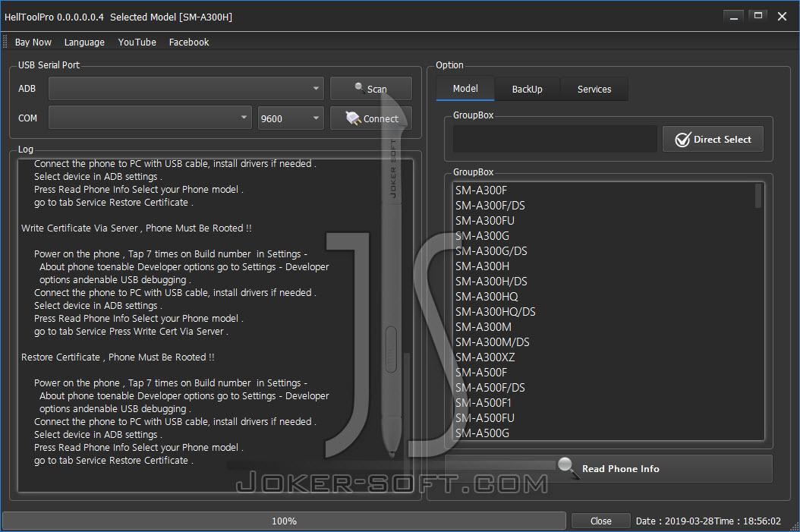Open the Language menu
The height and width of the screenshot is (532, 800).
click(x=84, y=42)
